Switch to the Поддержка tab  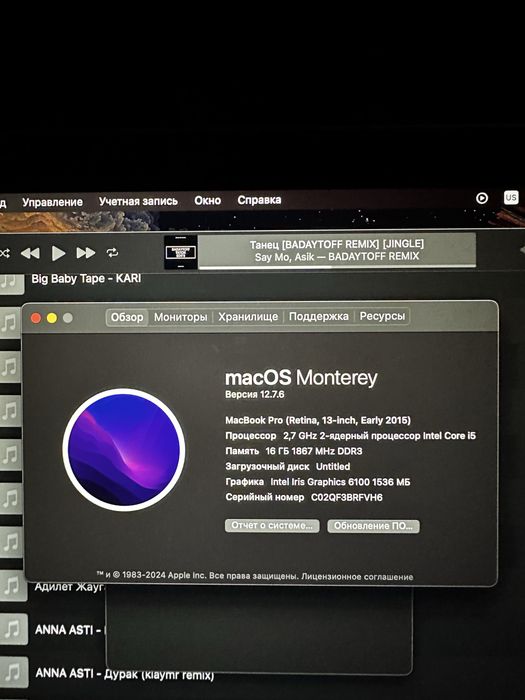pyautogui.click(x=318, y=316)
